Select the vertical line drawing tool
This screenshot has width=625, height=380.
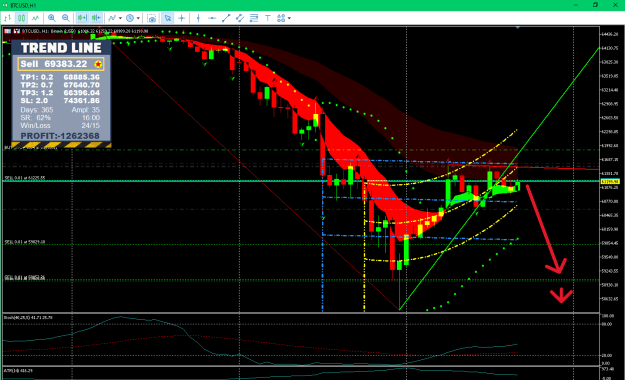coord(198,18)
